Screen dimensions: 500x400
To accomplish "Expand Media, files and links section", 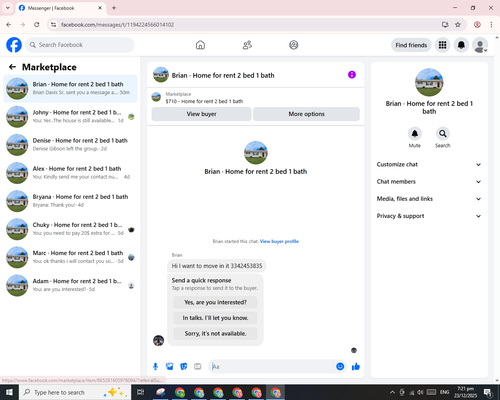I will 429,199.
